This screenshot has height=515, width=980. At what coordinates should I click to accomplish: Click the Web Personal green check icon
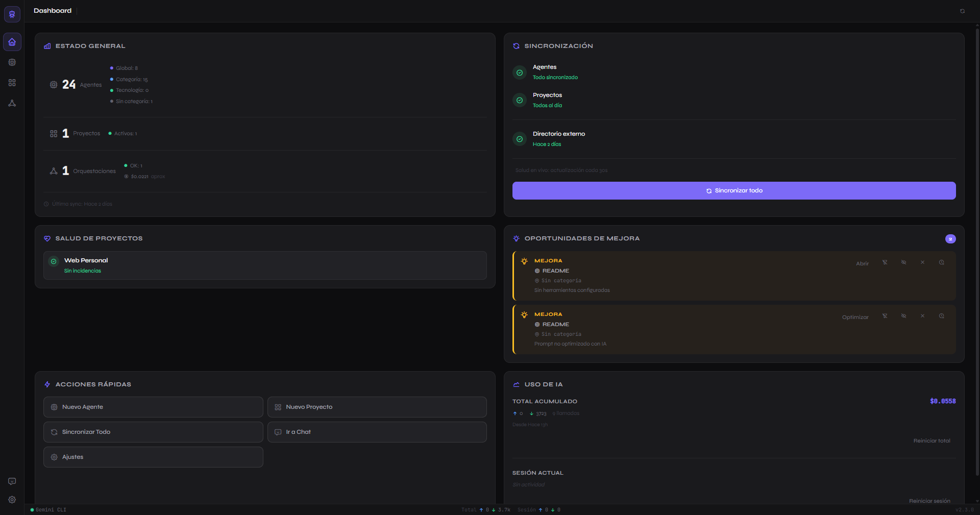[54, 261]
